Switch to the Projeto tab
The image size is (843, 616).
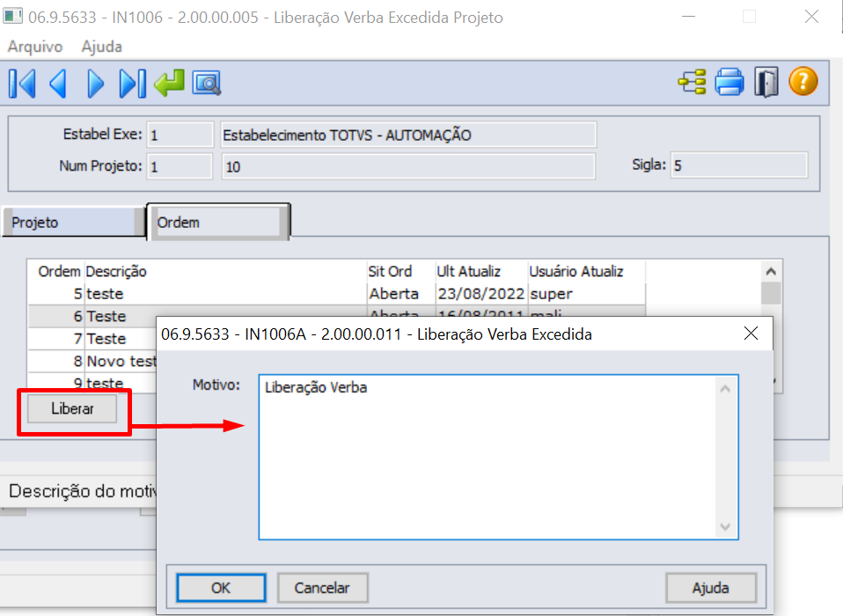pyautogui.click(x=74, y=222)
